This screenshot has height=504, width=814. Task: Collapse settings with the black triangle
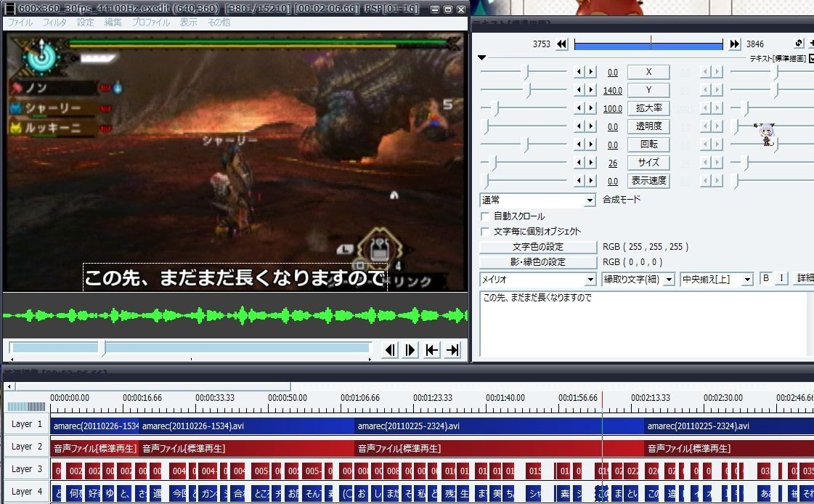coord(482,58)
